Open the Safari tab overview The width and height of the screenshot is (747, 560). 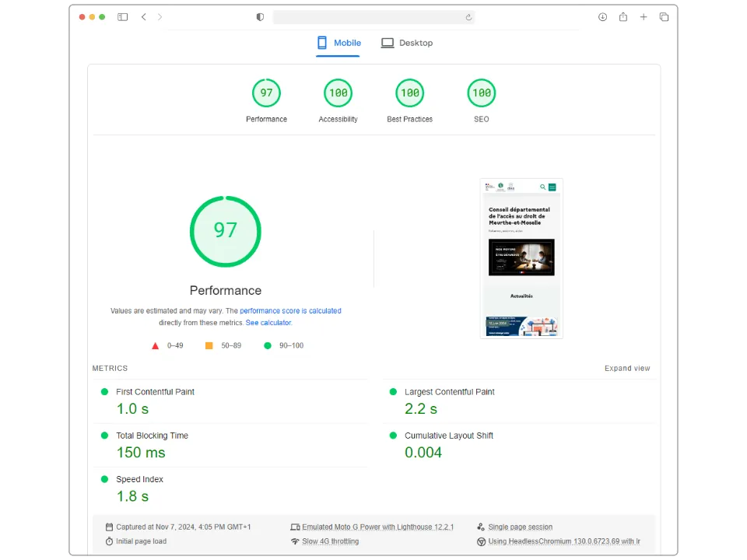click(664, 16)
